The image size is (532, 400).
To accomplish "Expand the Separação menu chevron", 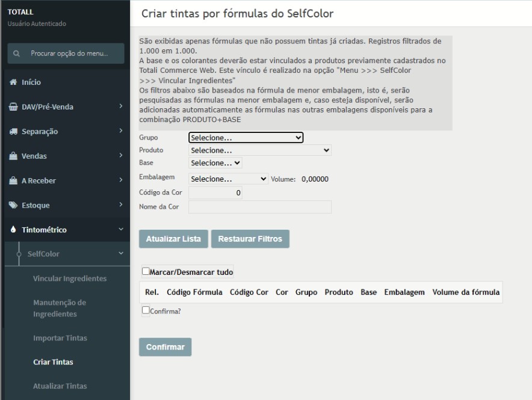I will pyautogui.click(x=121, y=131).
